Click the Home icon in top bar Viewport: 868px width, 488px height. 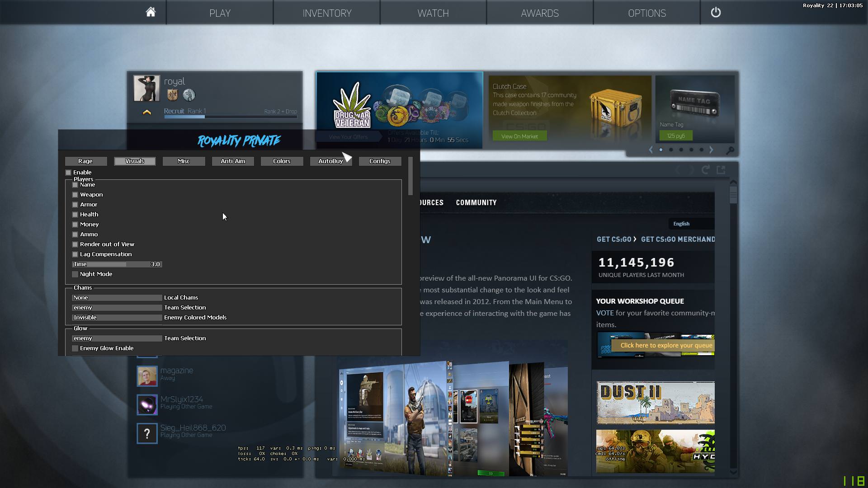pos(151,12)
